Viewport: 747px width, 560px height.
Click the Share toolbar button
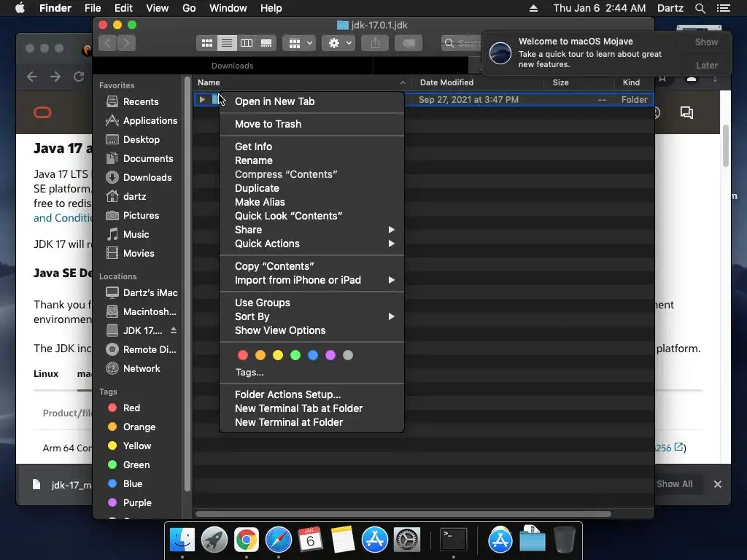[376, 43]
